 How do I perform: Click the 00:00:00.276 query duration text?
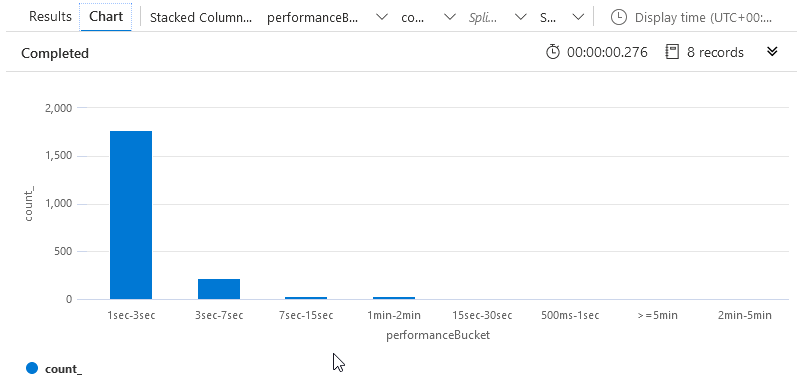pos(607,52)
